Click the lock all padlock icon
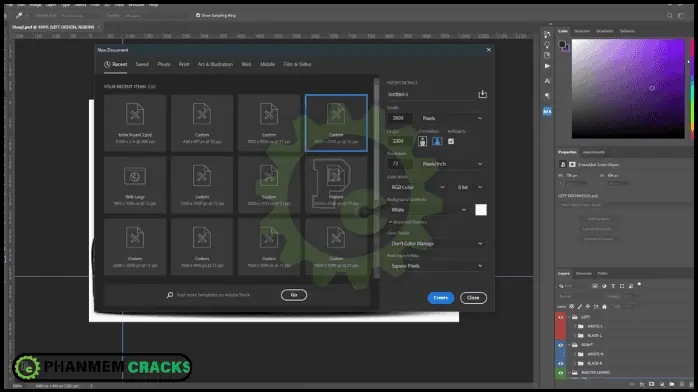 click(x=604, y=306)
